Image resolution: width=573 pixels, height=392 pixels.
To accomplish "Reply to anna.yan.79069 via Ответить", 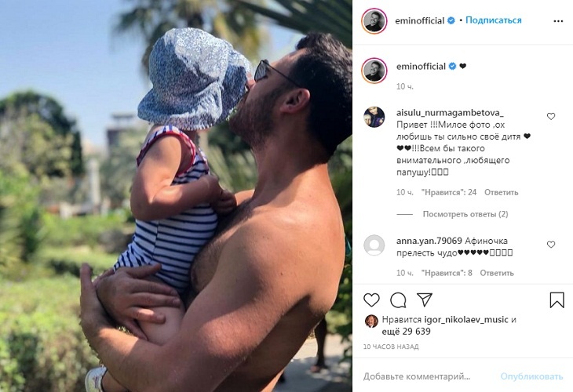I will (497, 273).
